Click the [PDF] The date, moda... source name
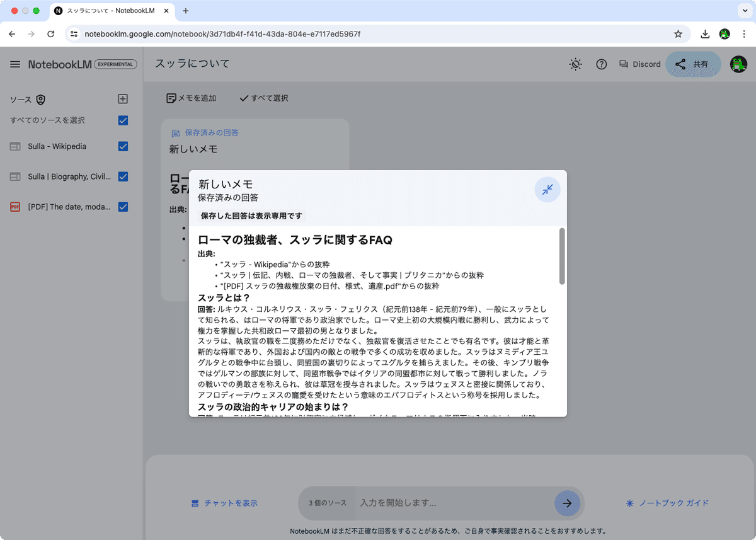The image size is (756, 540). click(69, 207)
